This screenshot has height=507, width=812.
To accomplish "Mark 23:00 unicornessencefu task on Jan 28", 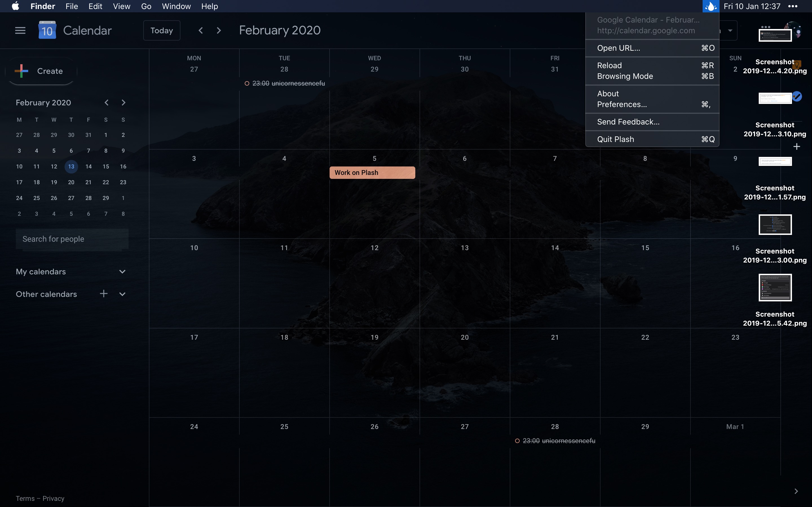I will [247, 83].
